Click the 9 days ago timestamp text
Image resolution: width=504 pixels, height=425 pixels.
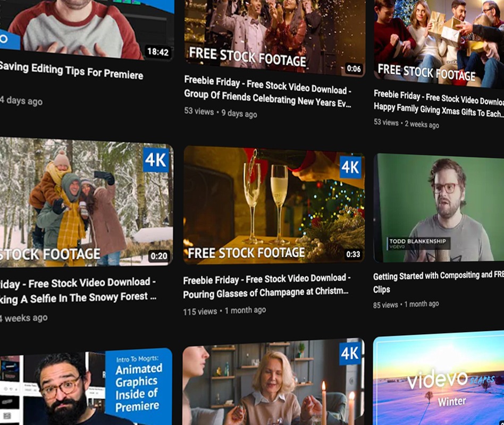click(239, 113)
